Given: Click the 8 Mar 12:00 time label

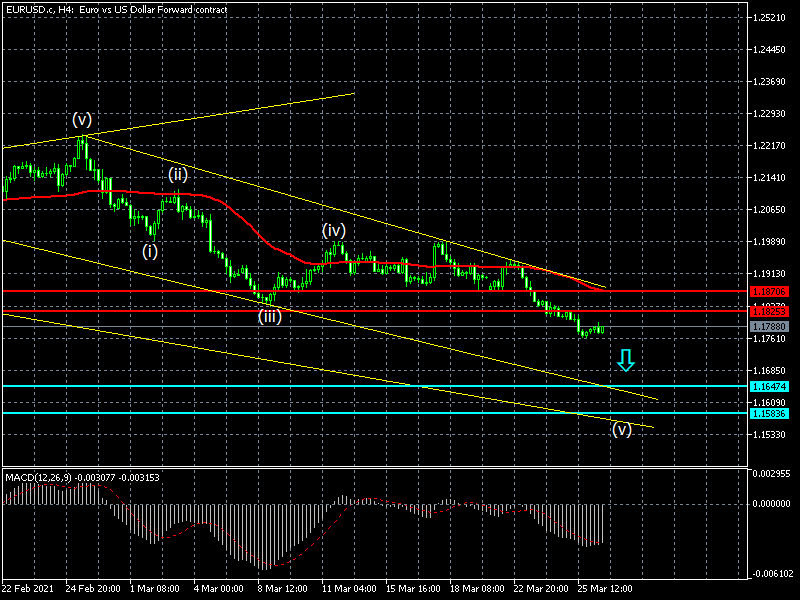Looking at the screenshot, I should [x=283, y=589].
